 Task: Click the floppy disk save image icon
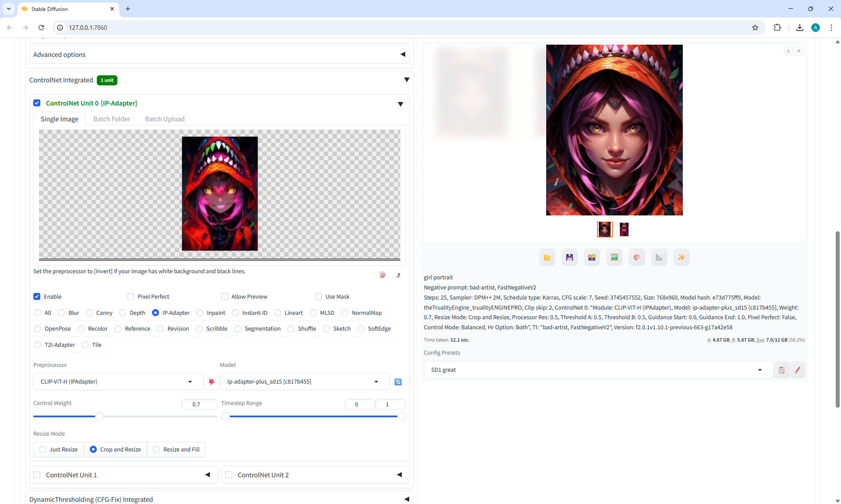pos(569,257)
